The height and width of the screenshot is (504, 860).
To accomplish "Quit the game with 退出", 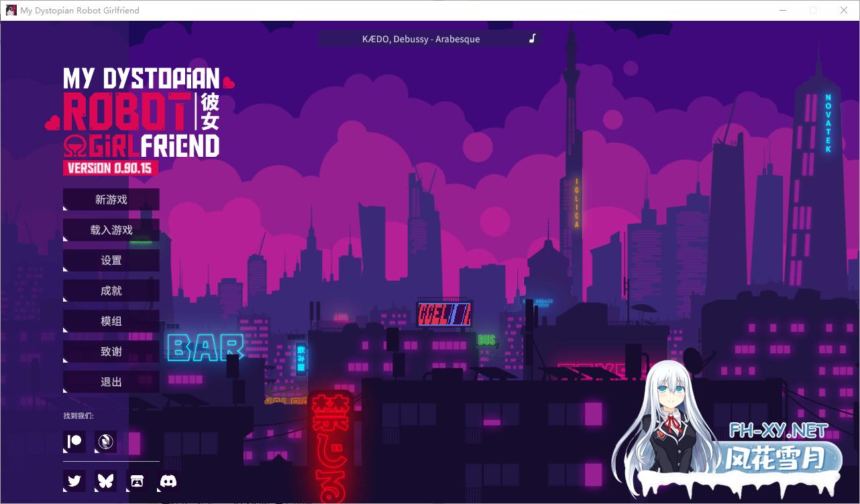I will coord(111,382).
